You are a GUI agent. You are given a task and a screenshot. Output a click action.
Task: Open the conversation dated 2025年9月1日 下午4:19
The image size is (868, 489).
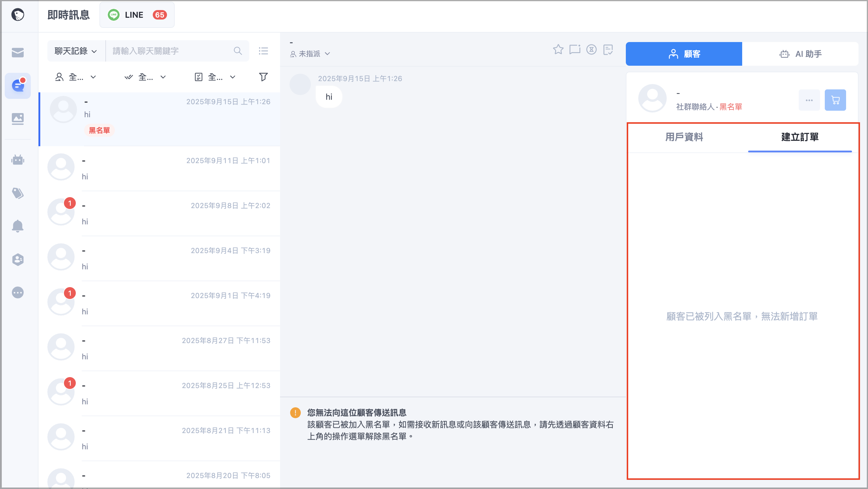(x=160, y=304)
